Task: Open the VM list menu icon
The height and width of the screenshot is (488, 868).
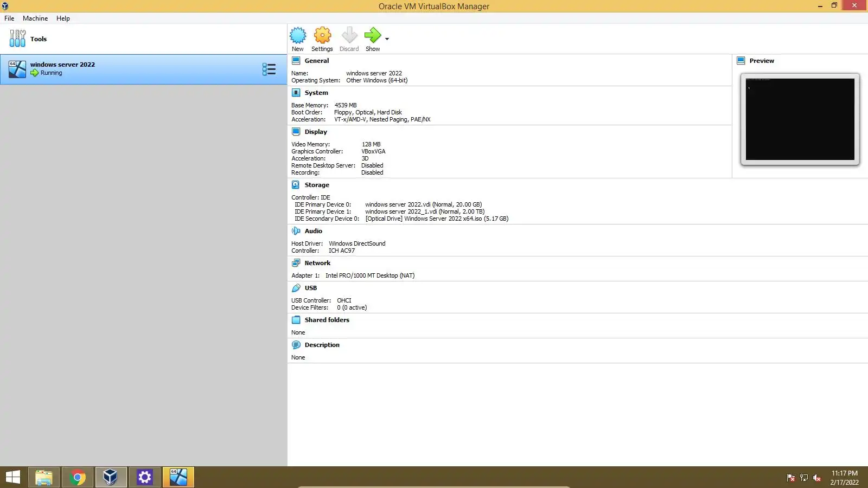Action: click(269, 69)
